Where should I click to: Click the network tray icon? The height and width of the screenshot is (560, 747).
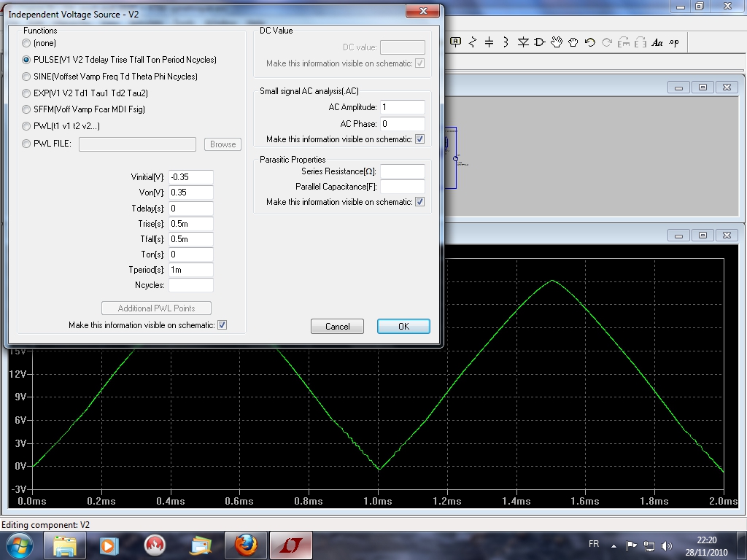tap(649, 545)
